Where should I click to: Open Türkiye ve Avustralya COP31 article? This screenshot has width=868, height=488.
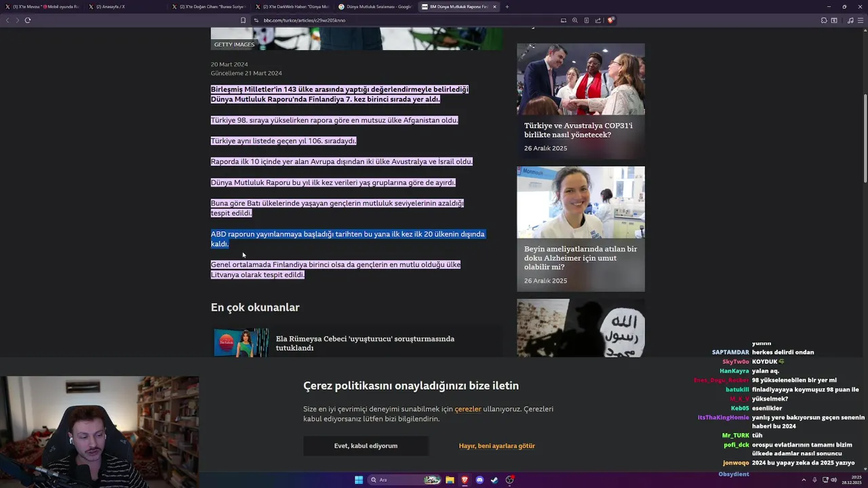[x=578, y=130]
